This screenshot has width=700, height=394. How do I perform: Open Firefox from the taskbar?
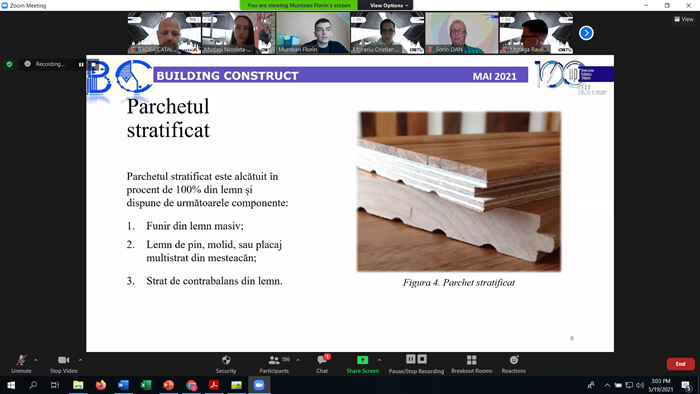coord(101,385)
